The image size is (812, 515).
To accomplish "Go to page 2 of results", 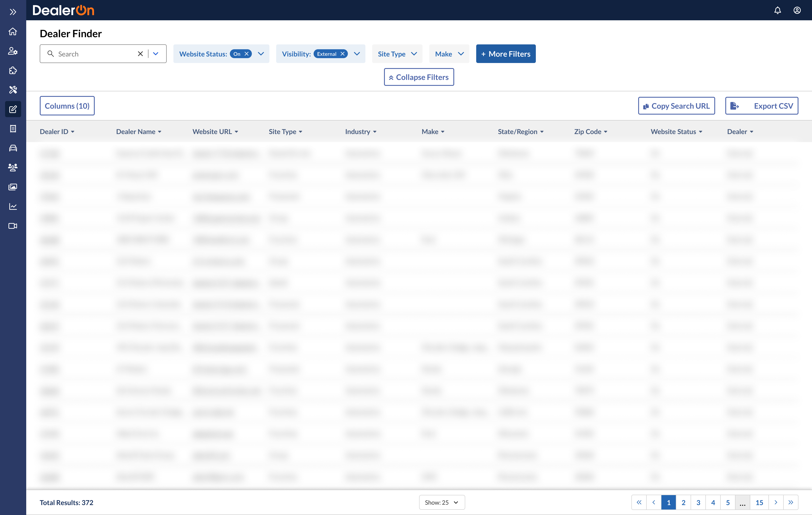I will pos(683,502).
